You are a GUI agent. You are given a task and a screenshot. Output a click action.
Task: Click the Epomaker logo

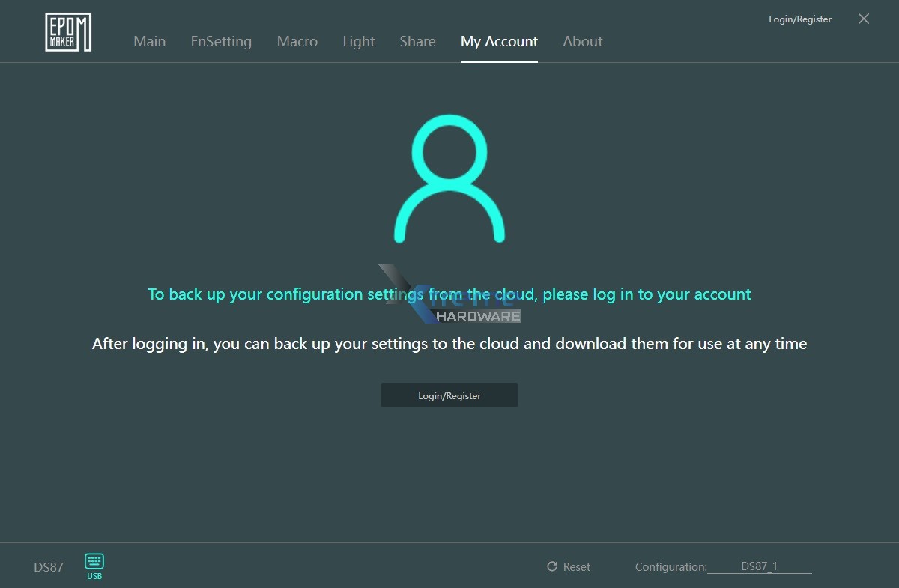click(68, 33)
